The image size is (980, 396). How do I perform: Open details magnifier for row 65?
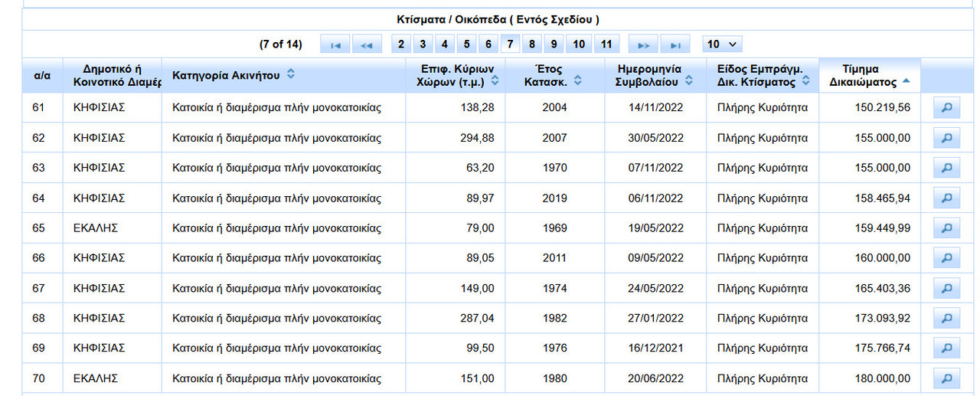tap(946, 228)
